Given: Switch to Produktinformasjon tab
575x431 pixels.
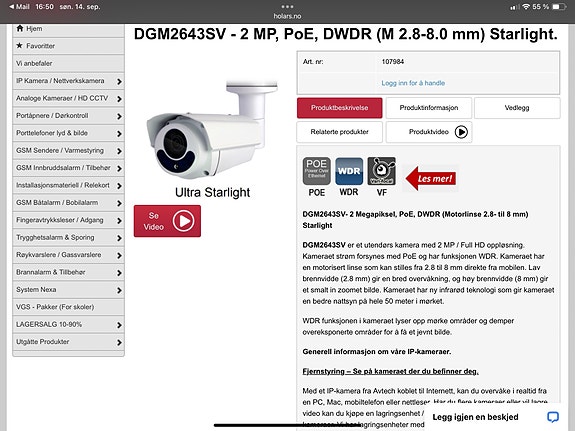Looking at the screenshot, I should (x=429, y=108).
